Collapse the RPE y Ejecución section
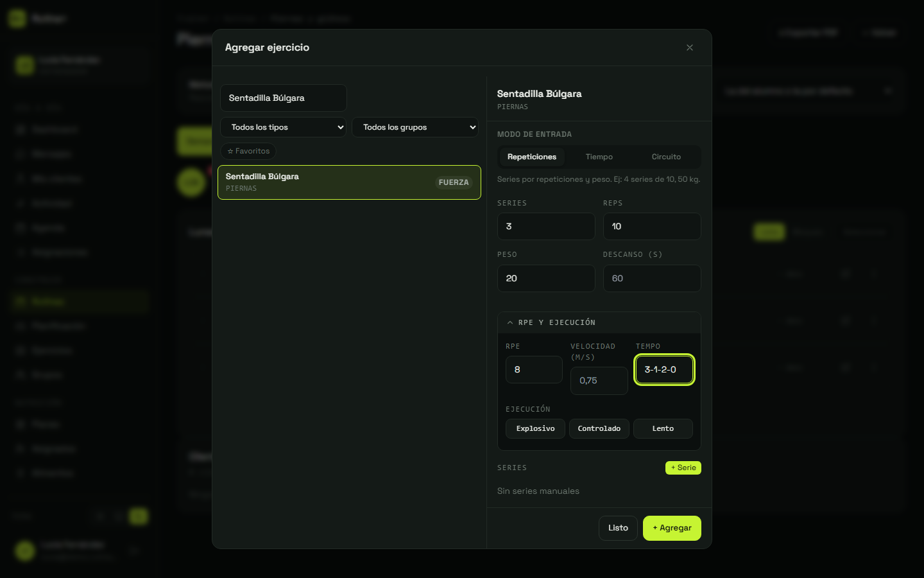This screenshot has width=924, height=578. pos(599,322)
